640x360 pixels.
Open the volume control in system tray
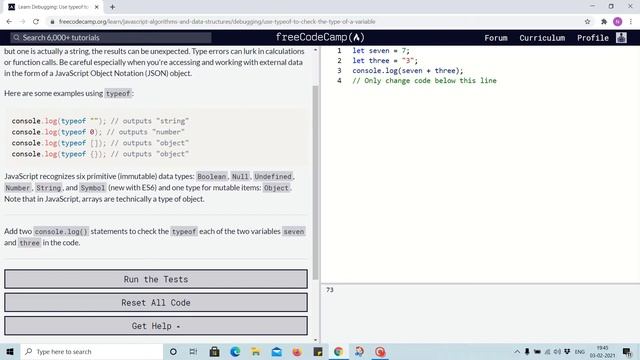tap(557, 351)
